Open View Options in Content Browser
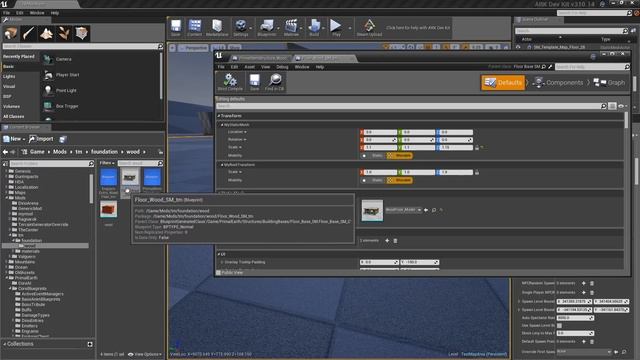The image size is (640, 360). pos(145,354)
